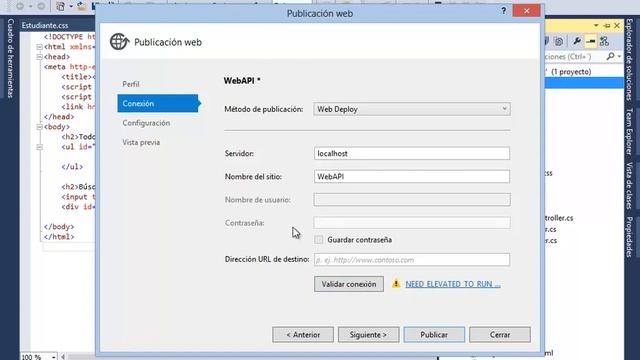The width and height of the screenshot is (640, 360).
Task: Open Solution Explorer properties wrench icon
Action: click(577, 41)
